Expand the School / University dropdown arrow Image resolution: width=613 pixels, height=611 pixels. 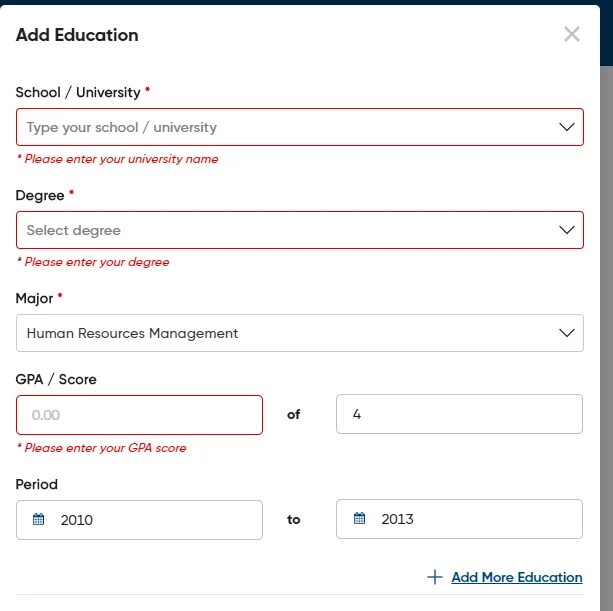pyautogui.click(x=566, y=128)
